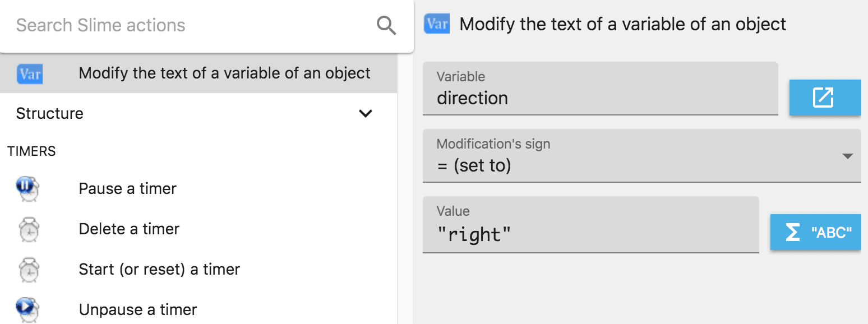This screenshot has height=324, width=868.
Task: Choose 'Start (or reset) a timer' action
Action: 159,270
